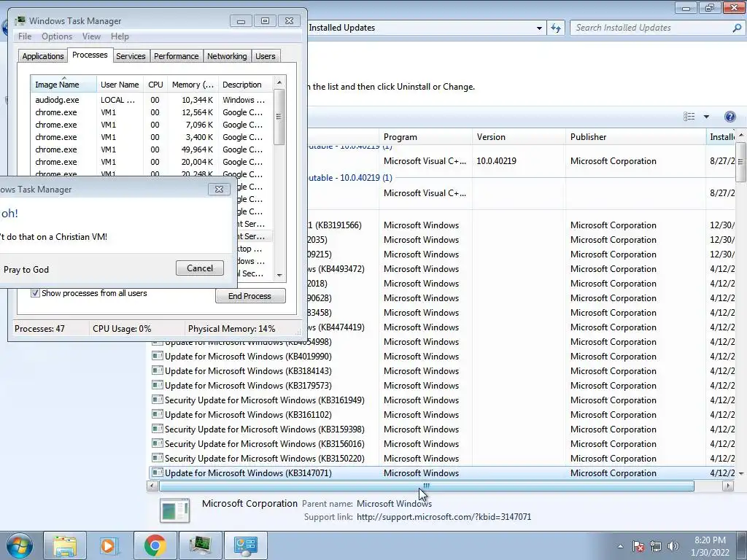Screen dimensions: 747x560
Task: Open the Help menu in Task Manager
Action: (x=120, y=36)
